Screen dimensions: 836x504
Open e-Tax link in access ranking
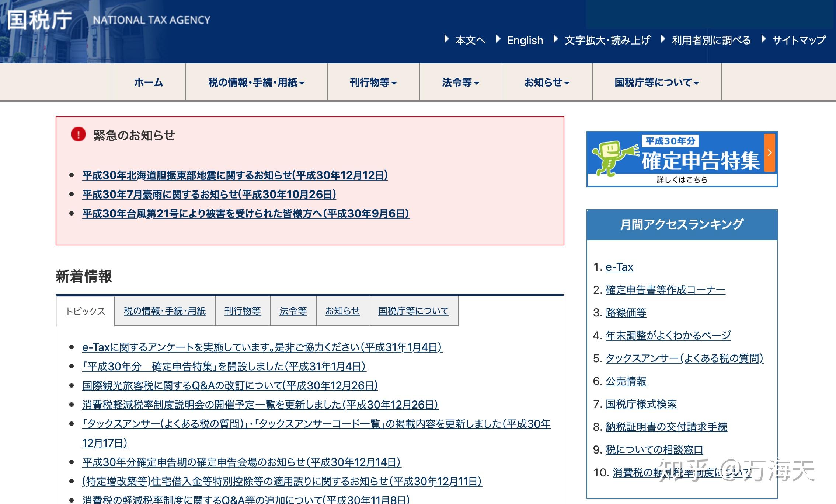pyautogui.click(x=619, y=267)
